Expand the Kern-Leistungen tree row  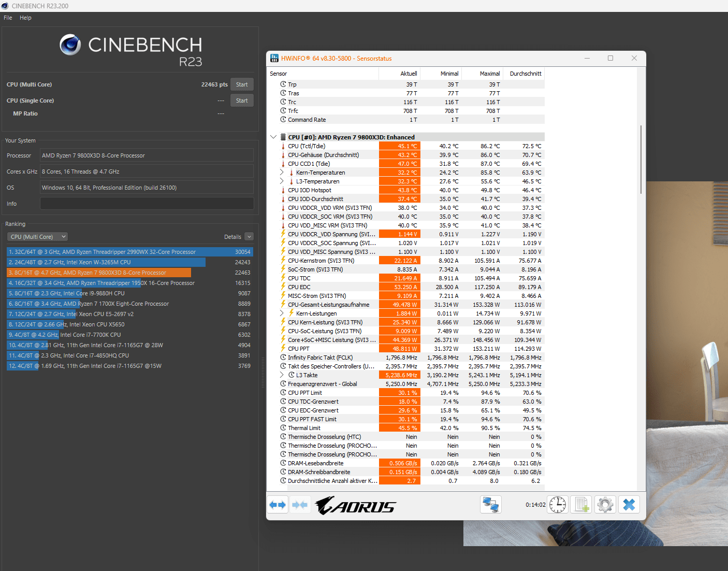coord(282,313)
